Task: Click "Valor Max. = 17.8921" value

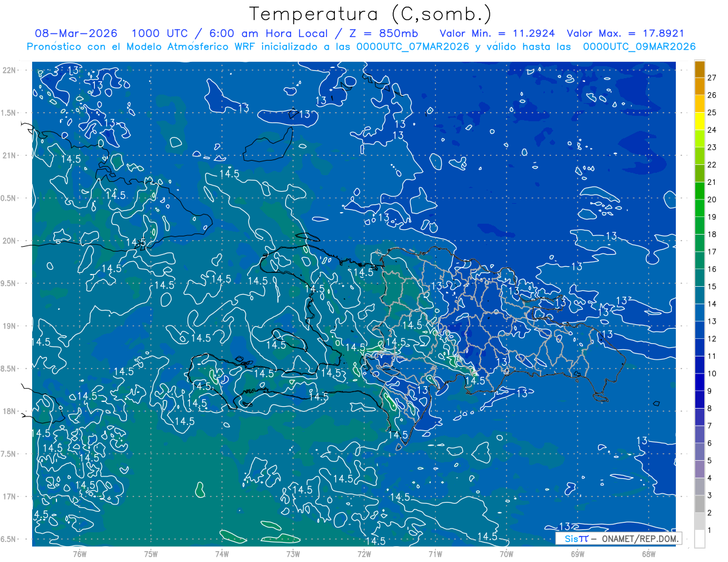Action: pyautogui.click(x=625, y=33)
